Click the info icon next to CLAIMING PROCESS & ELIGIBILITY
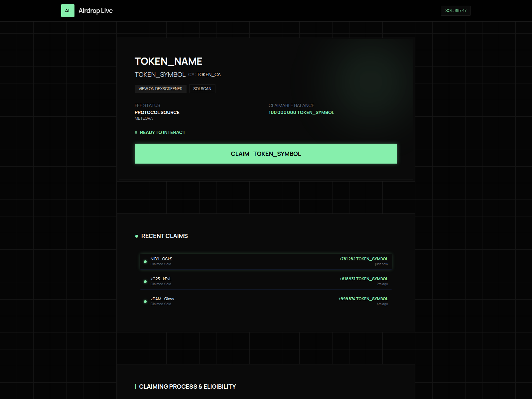The image size is (532, 399). point(136,386)
